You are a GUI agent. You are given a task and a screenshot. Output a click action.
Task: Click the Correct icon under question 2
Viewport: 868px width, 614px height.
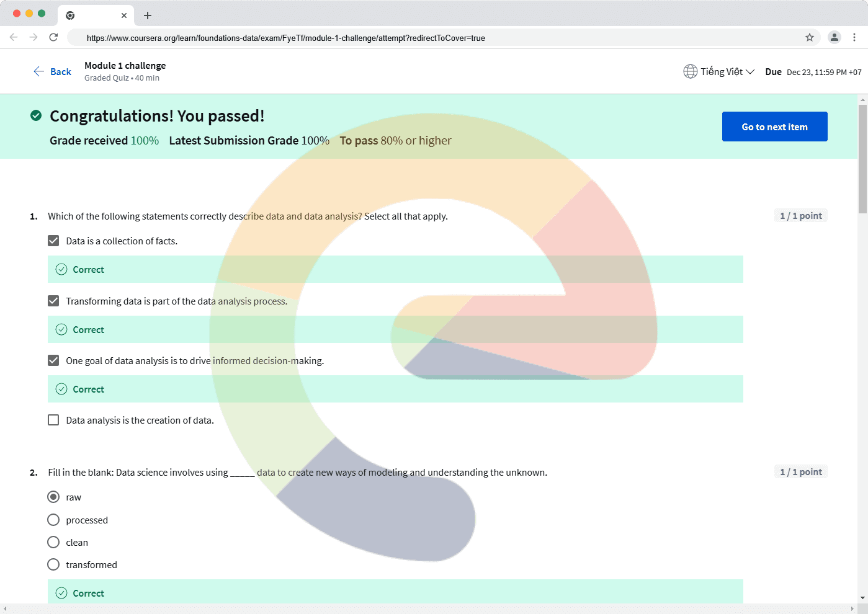[61, 593]
